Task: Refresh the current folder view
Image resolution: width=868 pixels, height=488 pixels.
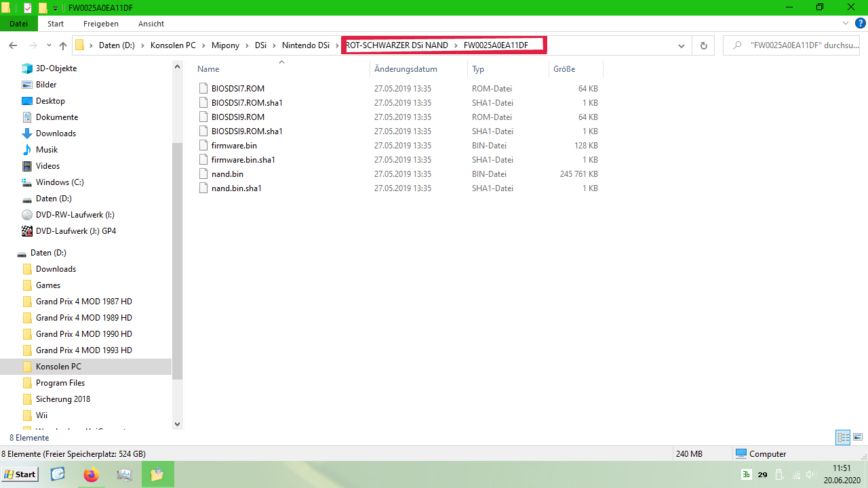Action: pos(704,45)
